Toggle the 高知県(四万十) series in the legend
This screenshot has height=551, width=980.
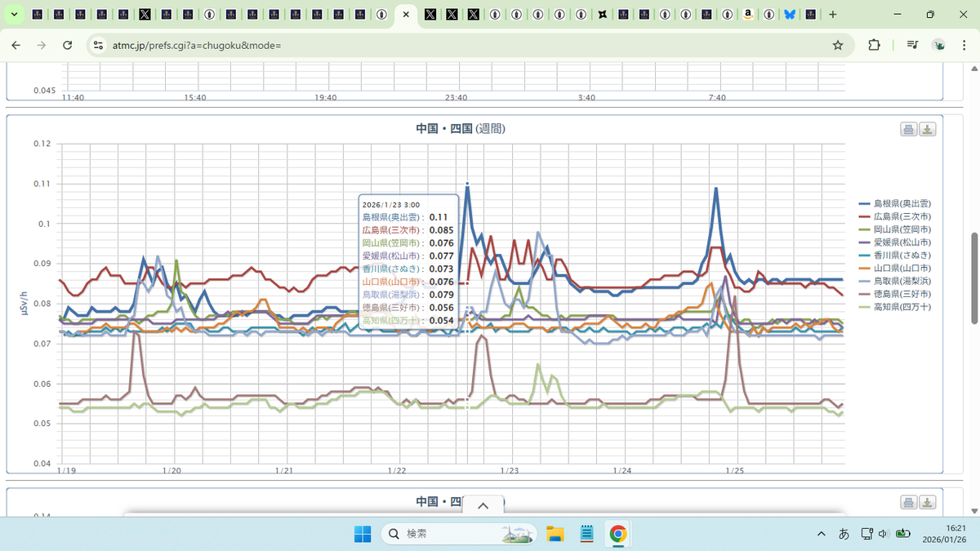click(x=895, y=307)
